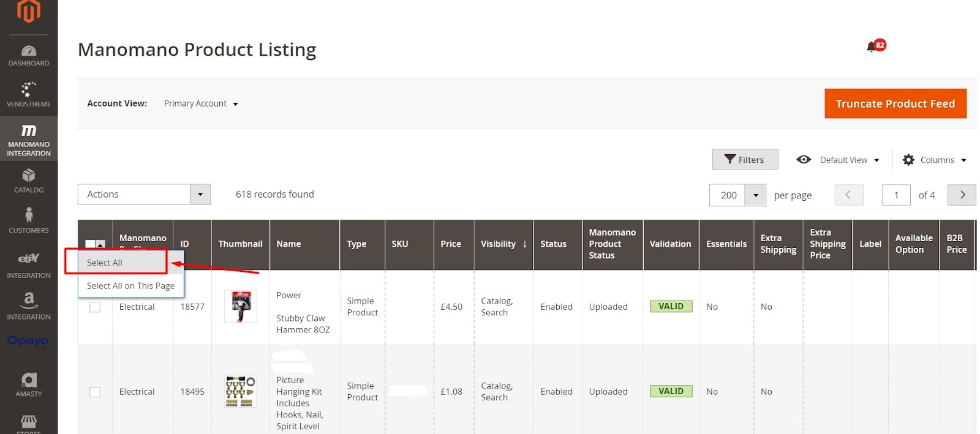Toggle Default View eye icon
The image size is (980, 434).
804,160
